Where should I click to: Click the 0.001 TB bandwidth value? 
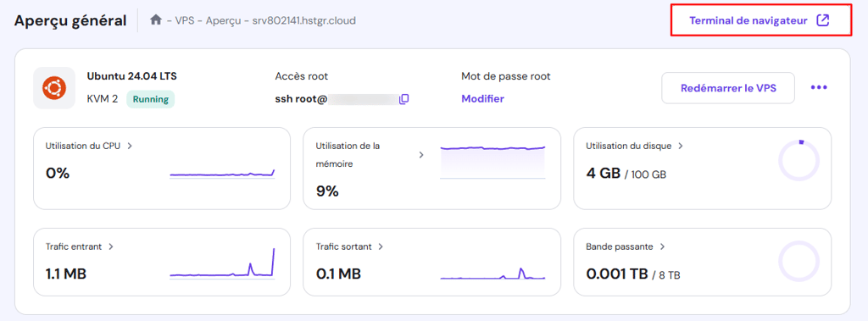click(x=617, y=274)
